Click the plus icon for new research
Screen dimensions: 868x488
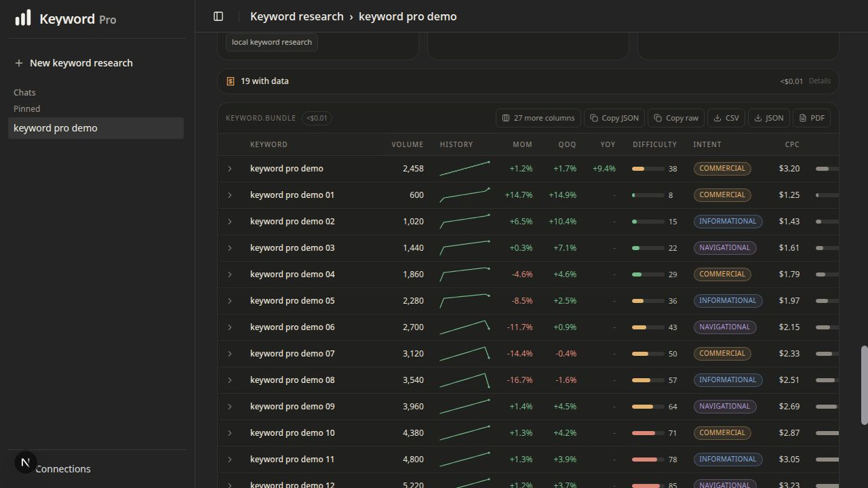19,63
